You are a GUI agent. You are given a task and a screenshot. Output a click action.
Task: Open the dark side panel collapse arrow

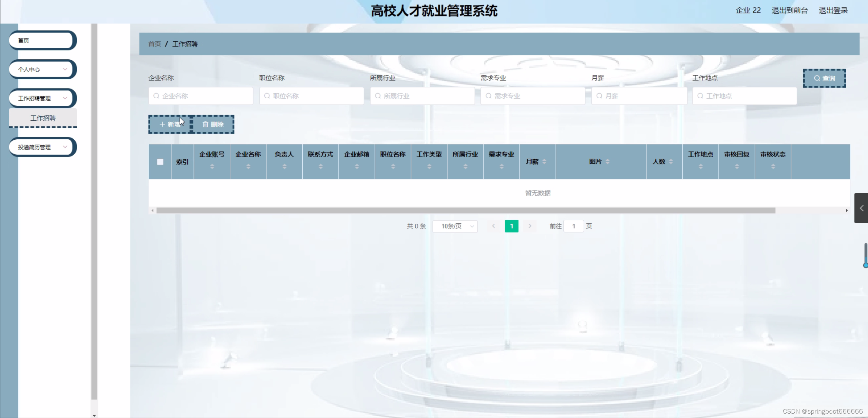pos(861,208)
